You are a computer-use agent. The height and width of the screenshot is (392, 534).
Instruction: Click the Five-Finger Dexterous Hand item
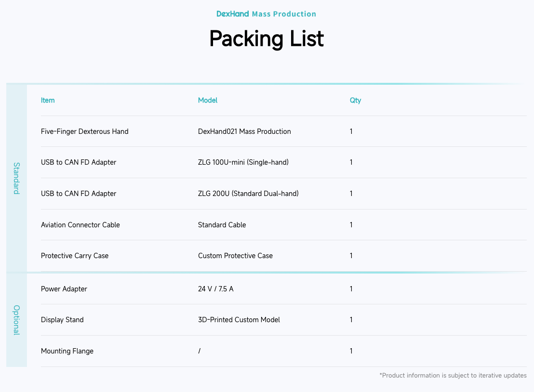pos(84,131)
